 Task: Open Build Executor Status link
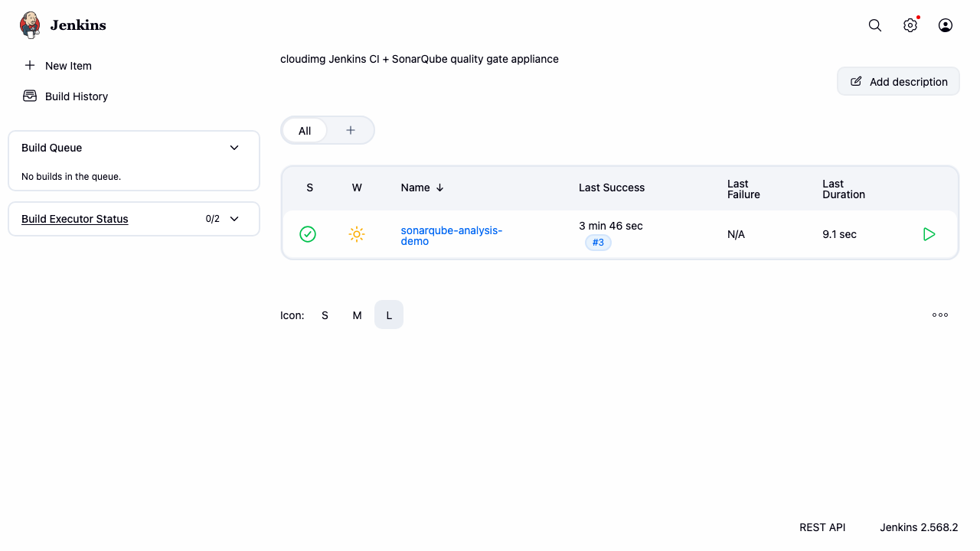pos(75,219)
